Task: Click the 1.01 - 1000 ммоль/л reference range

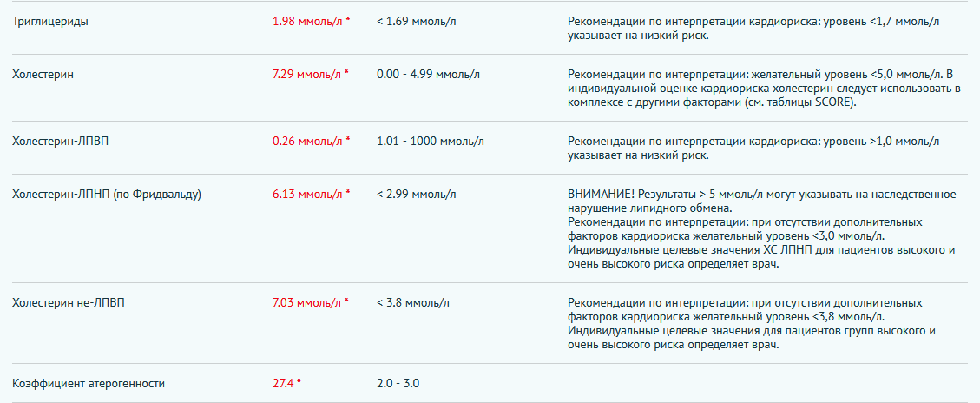Action: pos(431,141)
